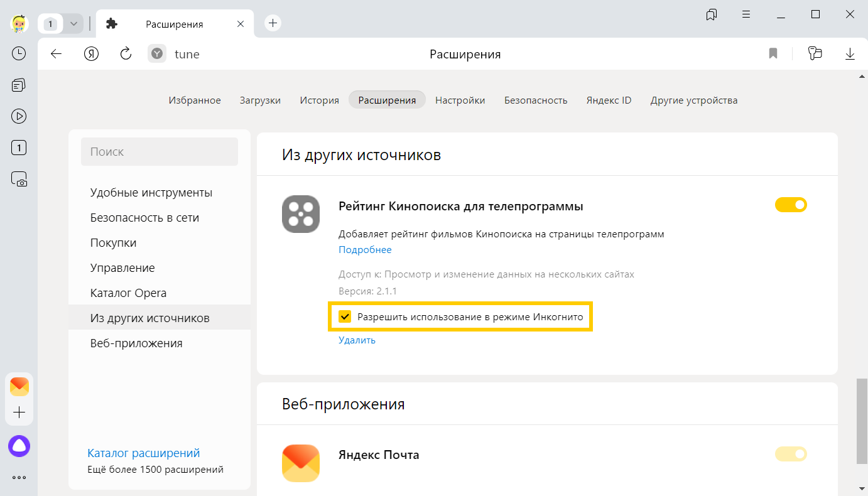Select Из других источников in the left menu
The image size is (868, 496).
(x=160, y=318)
